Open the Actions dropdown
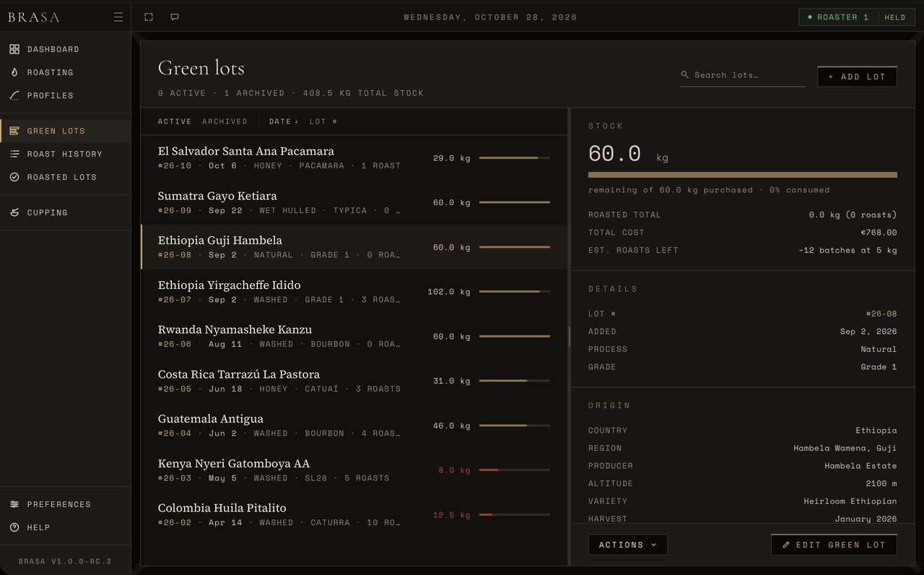 [628, 545]
